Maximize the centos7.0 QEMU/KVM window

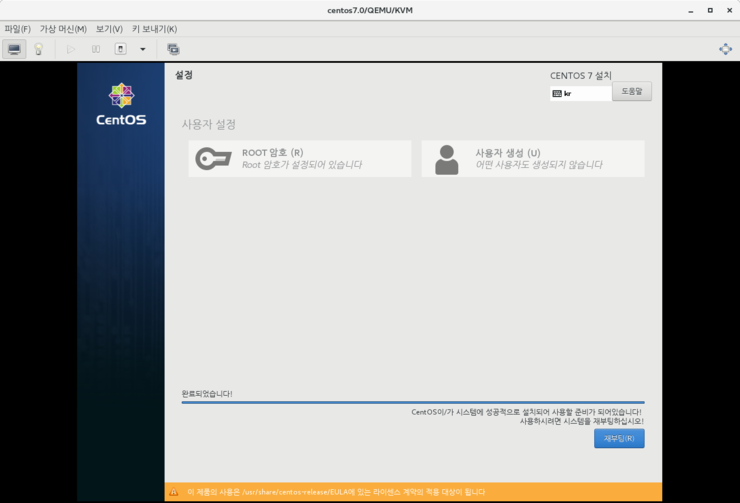[x=710, y=10]
